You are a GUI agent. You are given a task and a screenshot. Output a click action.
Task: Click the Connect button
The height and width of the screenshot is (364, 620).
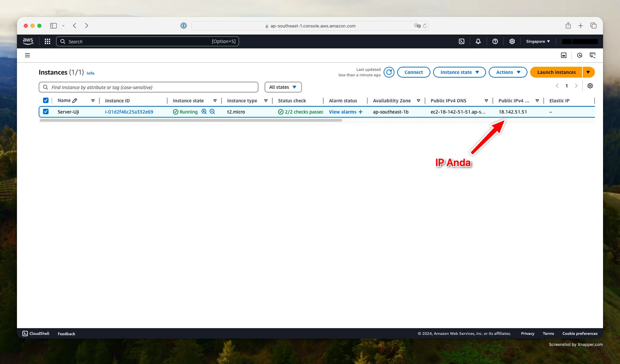(414, 72)
